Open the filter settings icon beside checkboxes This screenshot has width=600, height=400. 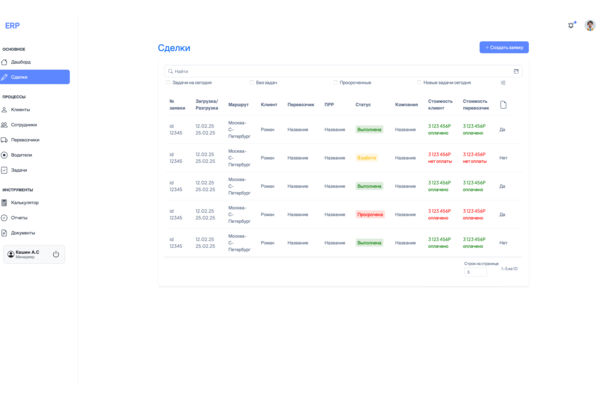point(503,83)
